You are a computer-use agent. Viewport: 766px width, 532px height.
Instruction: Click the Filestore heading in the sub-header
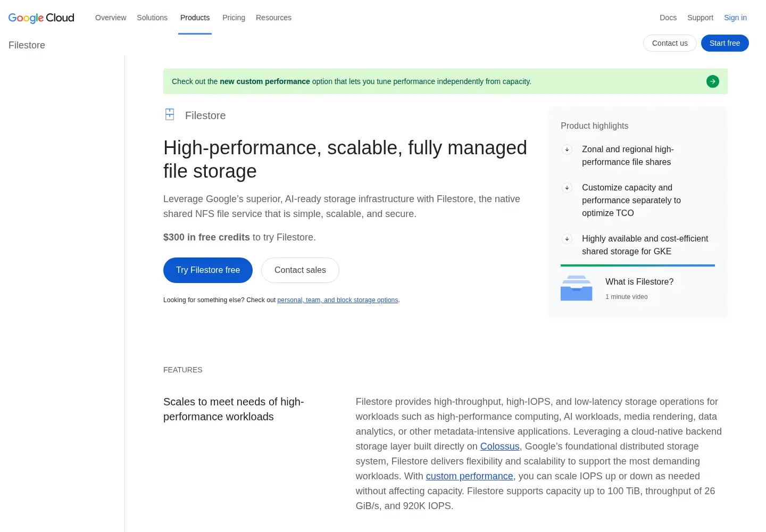coord(27,45)
